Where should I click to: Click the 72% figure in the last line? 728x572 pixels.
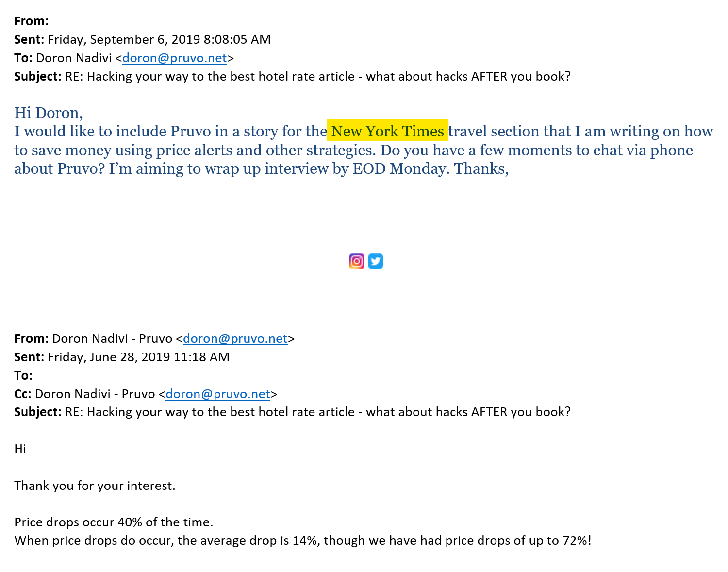pos(575,541)
